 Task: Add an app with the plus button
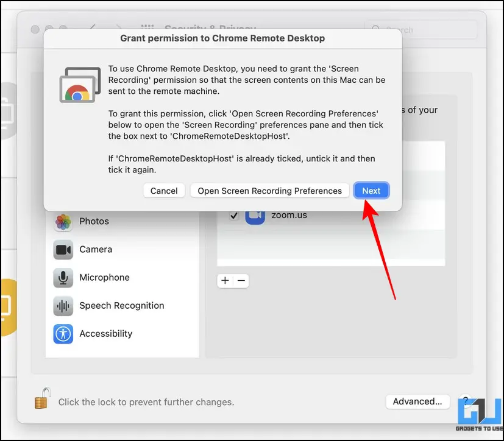tap(225, 281)
